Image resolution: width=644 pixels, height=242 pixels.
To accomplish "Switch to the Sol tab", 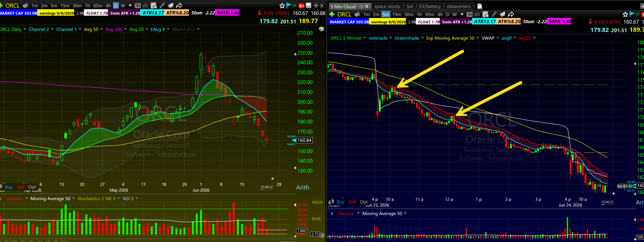I will click(410, 6).
